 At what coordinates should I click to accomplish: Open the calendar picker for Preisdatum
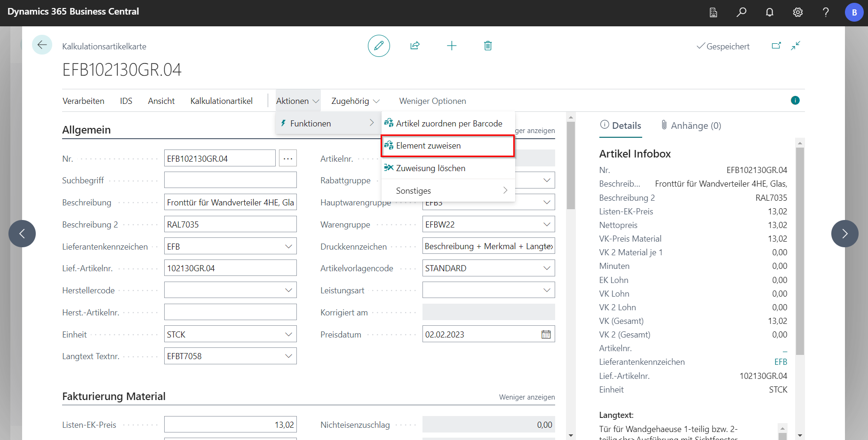pyautogui.click(x=546, y=335)
